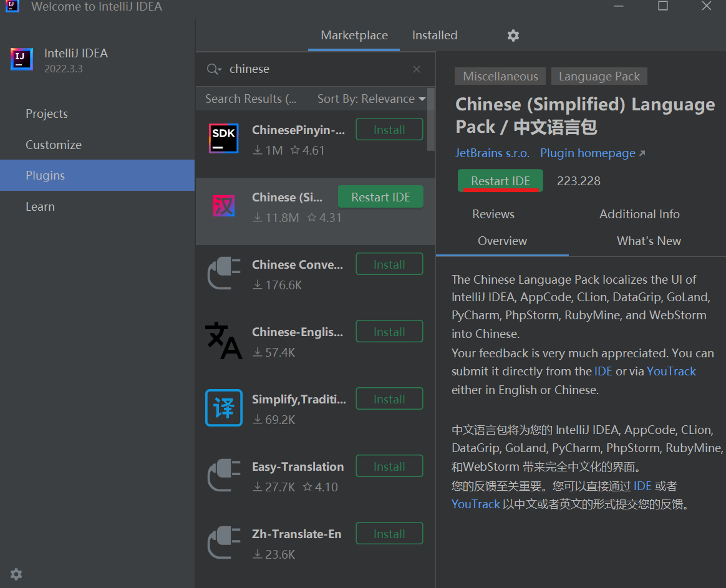Select the Overview tab
The height and width of the screenshot is (588, 726).
pyautogui.click(x=502, y=241)
